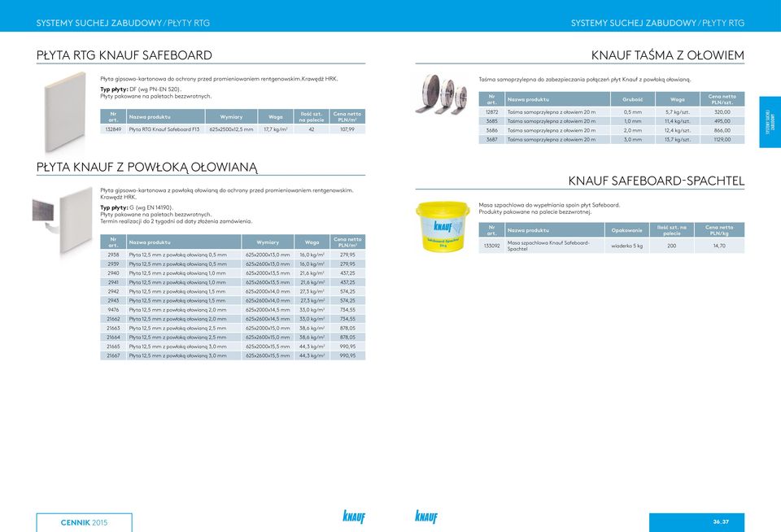The height and width of the screenshot is (532, 781).
Task: Select tape article number 12872
Action: (491, 112)
